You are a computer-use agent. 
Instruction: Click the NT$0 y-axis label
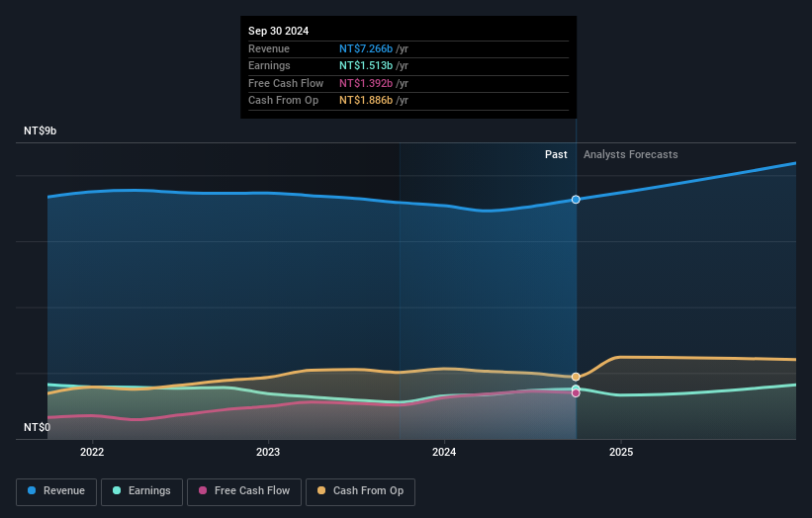(38, 427)
